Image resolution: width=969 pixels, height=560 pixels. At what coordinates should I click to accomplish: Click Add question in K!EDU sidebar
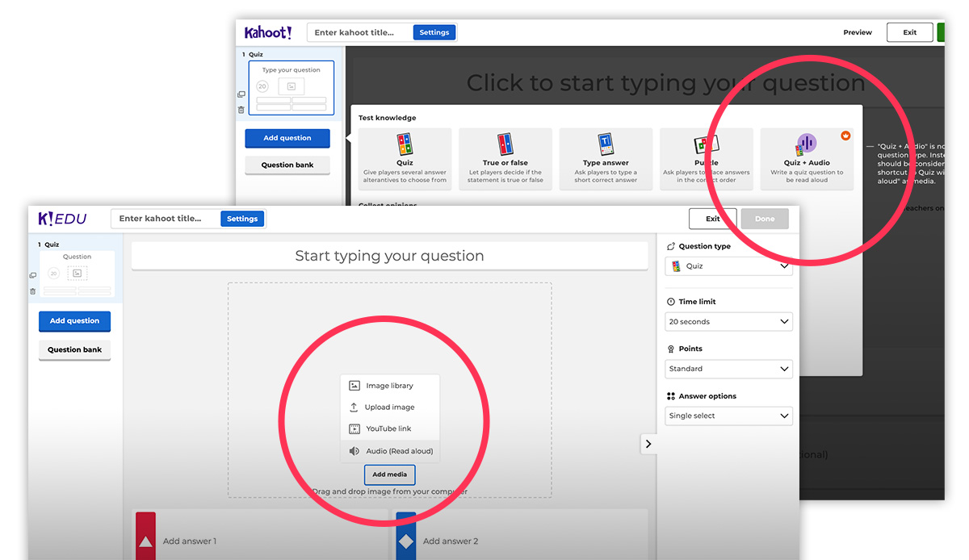[x=74, y=321]
